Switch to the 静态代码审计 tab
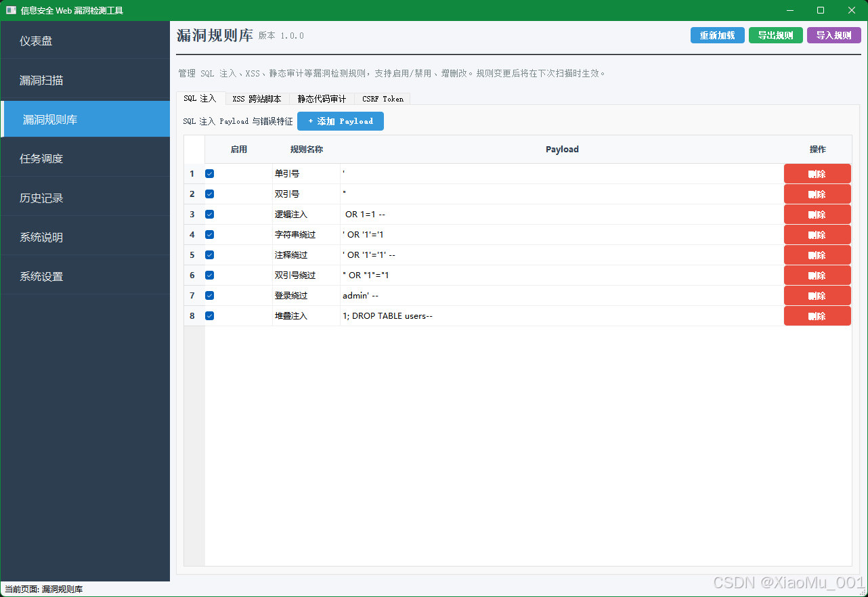The image size is (868, 597). [322, 99]
